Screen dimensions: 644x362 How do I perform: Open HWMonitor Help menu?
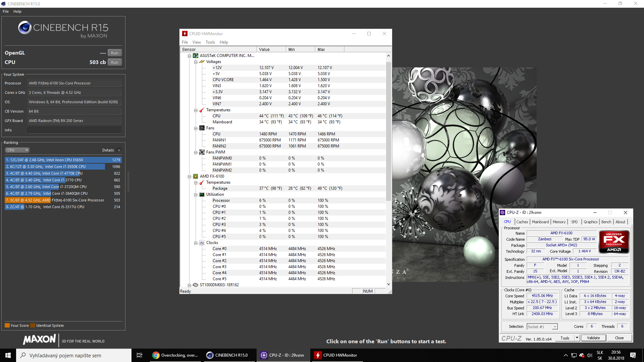224,42
